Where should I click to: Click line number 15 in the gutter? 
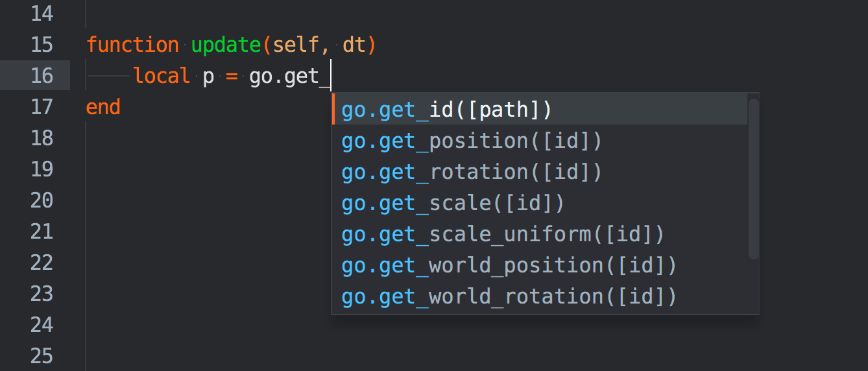coord(42,45)
